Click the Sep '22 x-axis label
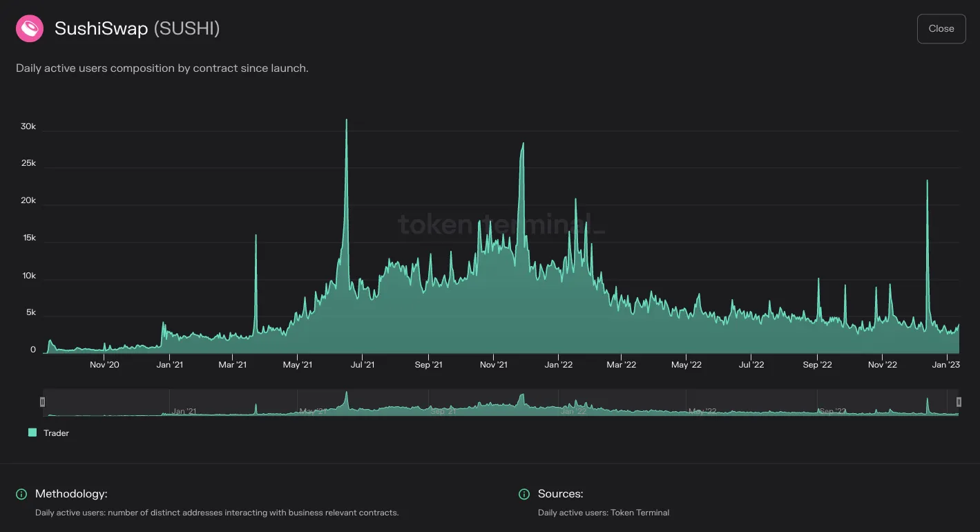The height and width of the screenshot is (532, 980). click(x=817, y=365)
